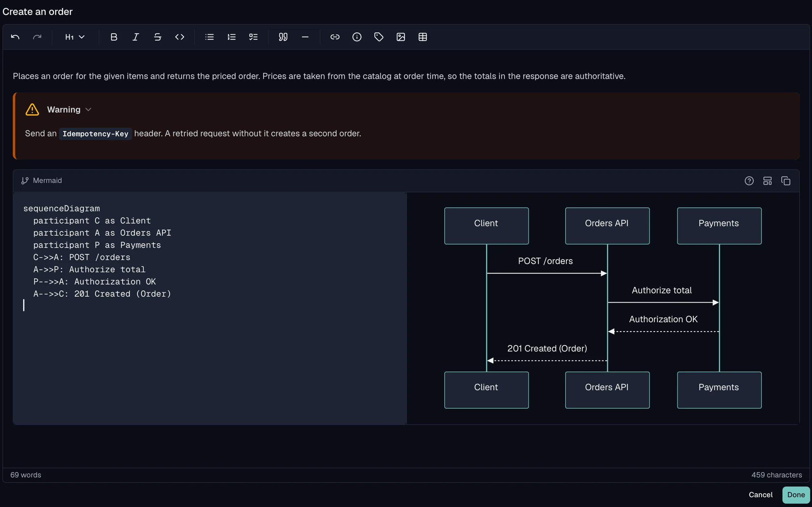Undo the last edit
This screenshot has height=507, width=812.
[x=15, y=37]
